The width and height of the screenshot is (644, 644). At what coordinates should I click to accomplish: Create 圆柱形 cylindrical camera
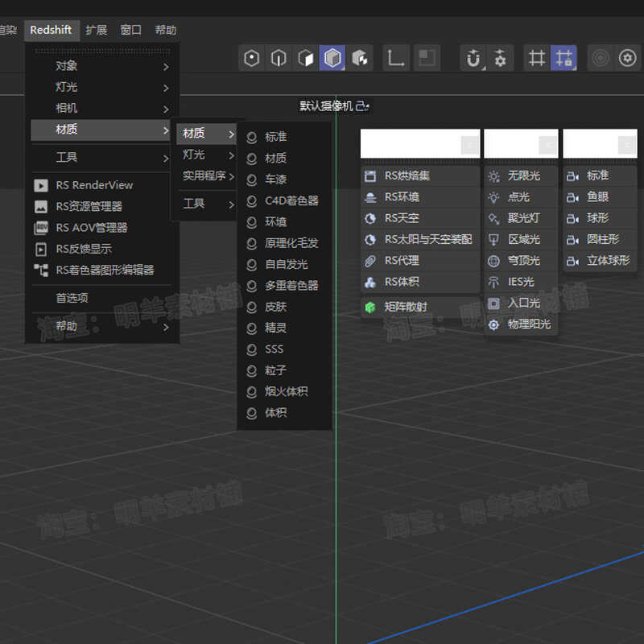click(600, 239)
